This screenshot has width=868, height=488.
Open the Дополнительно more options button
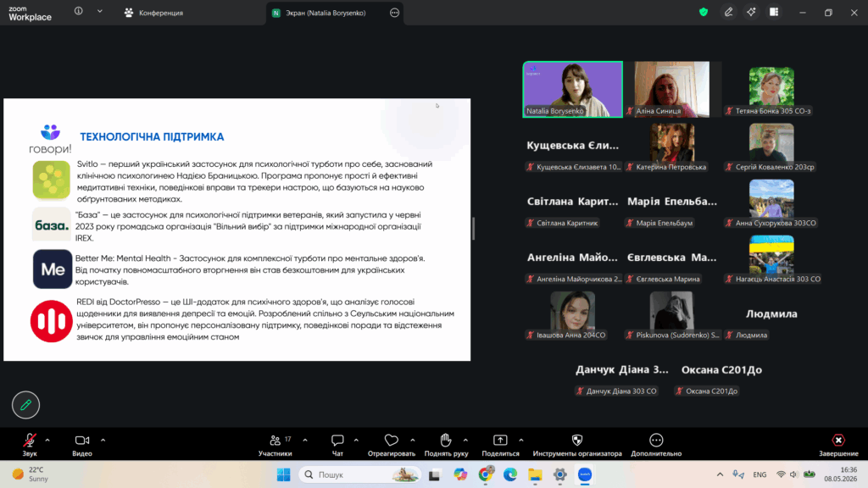tap(656, 445)
